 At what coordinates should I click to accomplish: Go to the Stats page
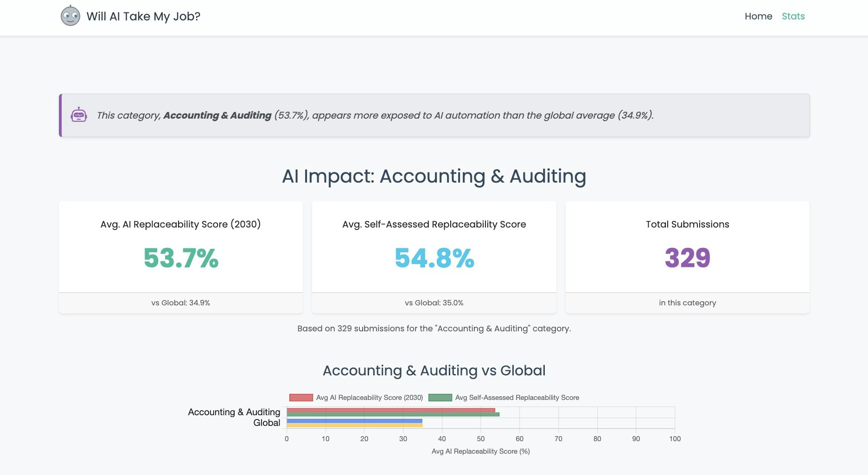coord(793,16)
